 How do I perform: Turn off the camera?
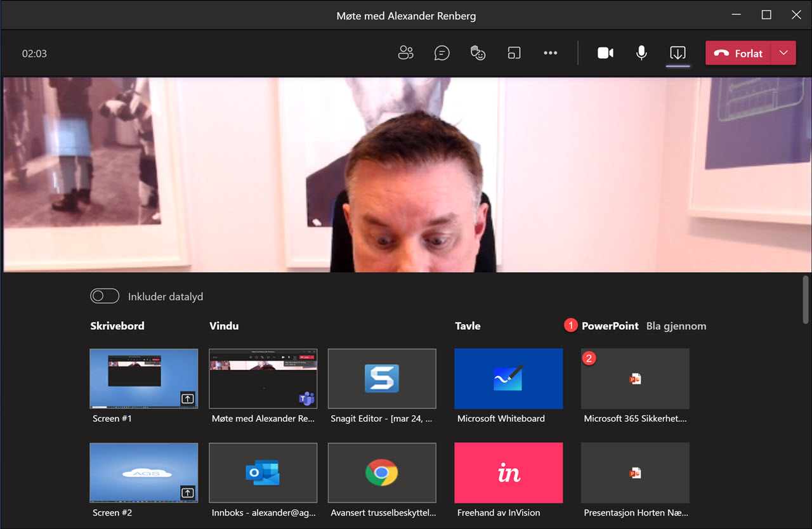pos(605,53)
